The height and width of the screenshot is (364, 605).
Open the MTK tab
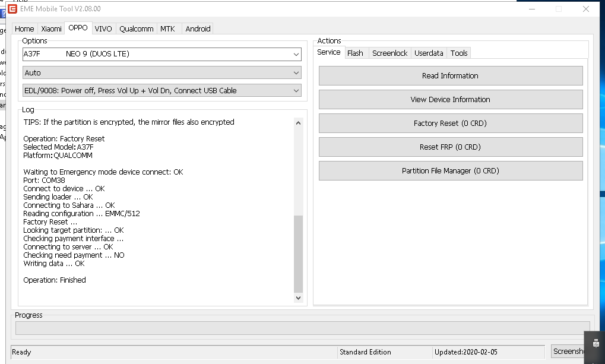pos(168,29)
